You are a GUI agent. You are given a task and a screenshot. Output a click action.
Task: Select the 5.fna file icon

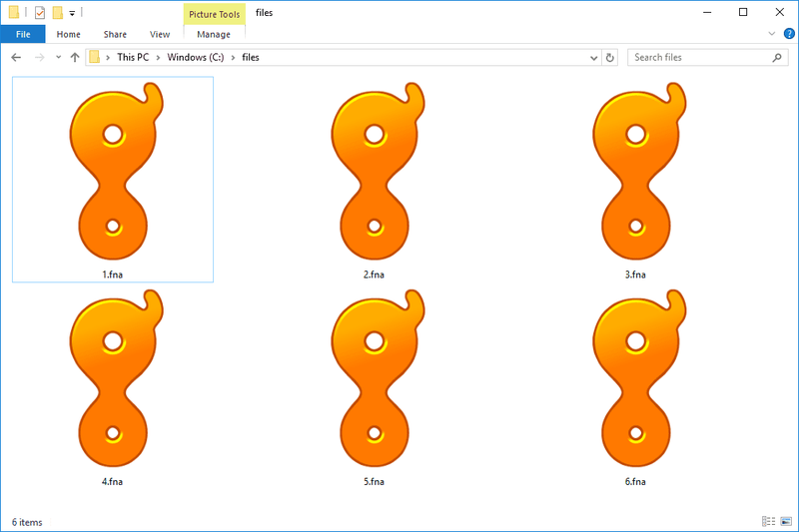tap(378, 378)
